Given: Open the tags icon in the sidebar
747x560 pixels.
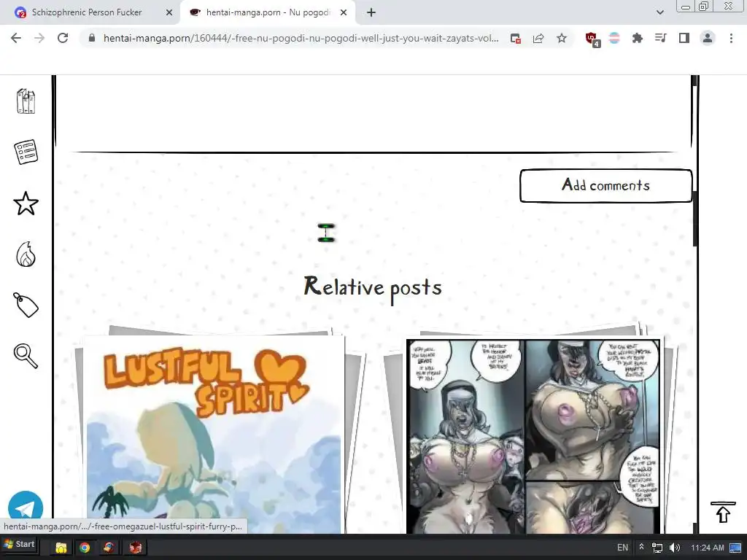Looking at the screenshot, I should click(x=26, y=305).
